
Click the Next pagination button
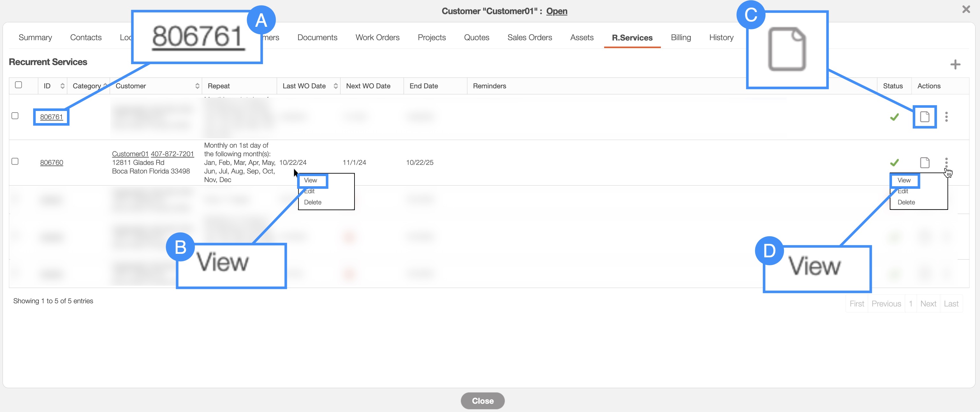(928, 304)
